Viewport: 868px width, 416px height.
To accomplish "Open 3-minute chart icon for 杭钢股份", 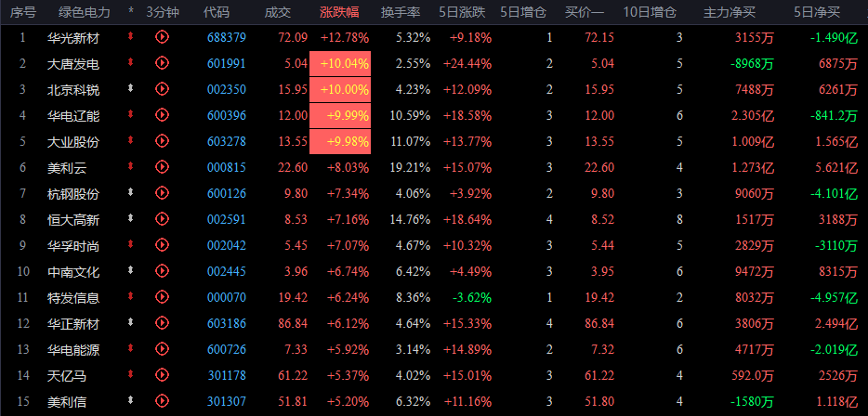I will (162, 192).
